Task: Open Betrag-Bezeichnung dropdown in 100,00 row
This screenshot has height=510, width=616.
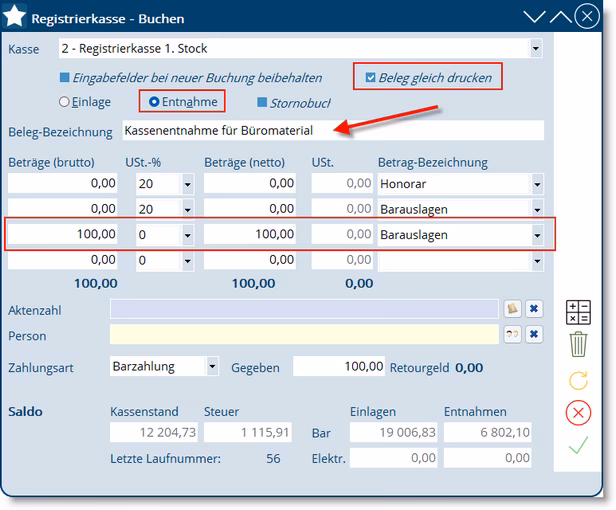Action: click(x=537, y=235)
